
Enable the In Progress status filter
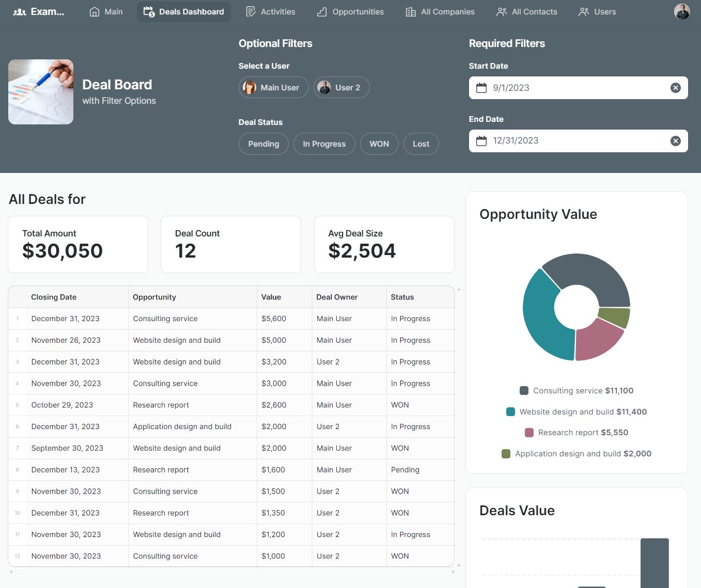tap(324, 144)
